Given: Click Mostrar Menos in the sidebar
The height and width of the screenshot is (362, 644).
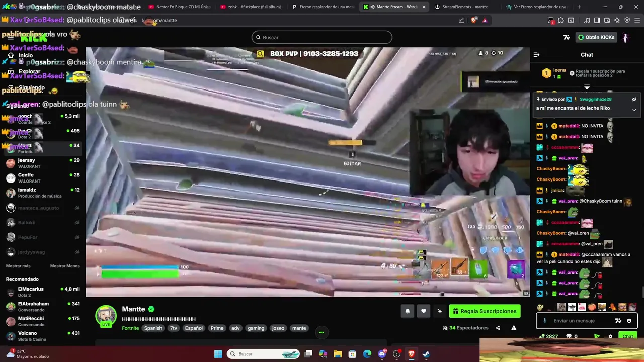Looking at the screenshot, I should 65,266.
